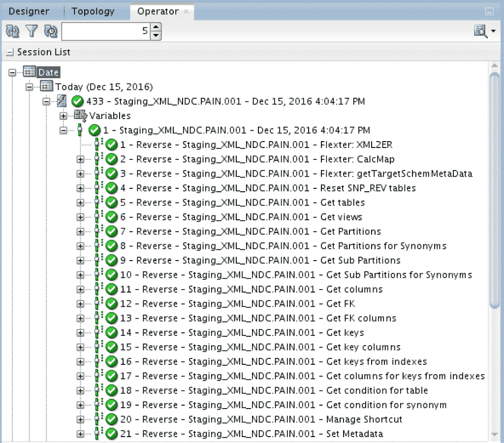The height and width of the screenshot is (443, 504).
Task: Expand task 11 Get columns
Action: (x=80, y=289)
